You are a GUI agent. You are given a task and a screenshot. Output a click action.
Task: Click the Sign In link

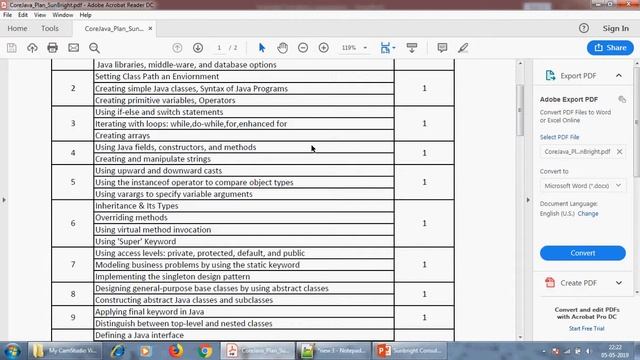pos(616,28)
